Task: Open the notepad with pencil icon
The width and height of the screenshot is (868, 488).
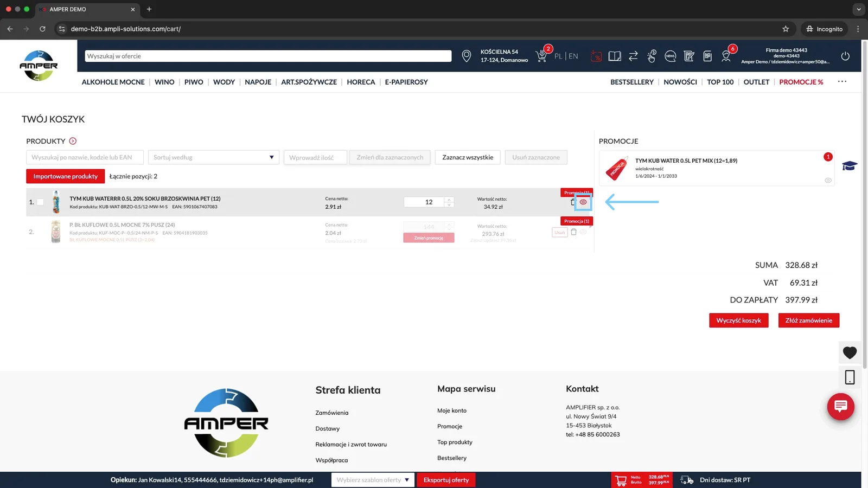Action: (x=689, y=56)
